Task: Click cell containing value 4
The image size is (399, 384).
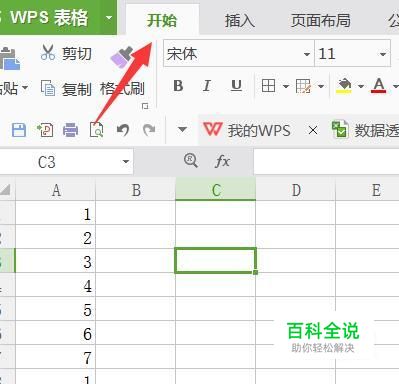Action: (56, 285)
